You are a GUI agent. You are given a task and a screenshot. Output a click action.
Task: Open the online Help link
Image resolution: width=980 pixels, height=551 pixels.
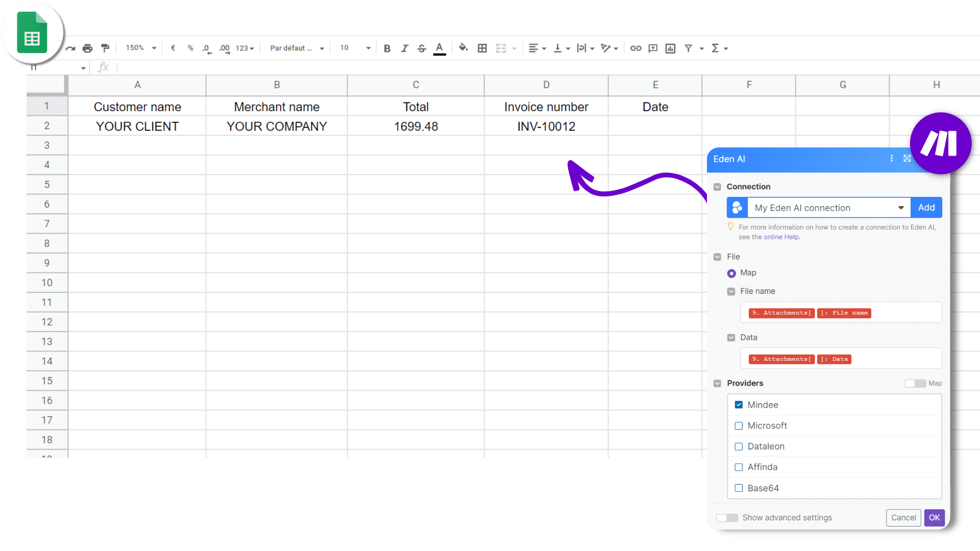(x=781, y=237)
